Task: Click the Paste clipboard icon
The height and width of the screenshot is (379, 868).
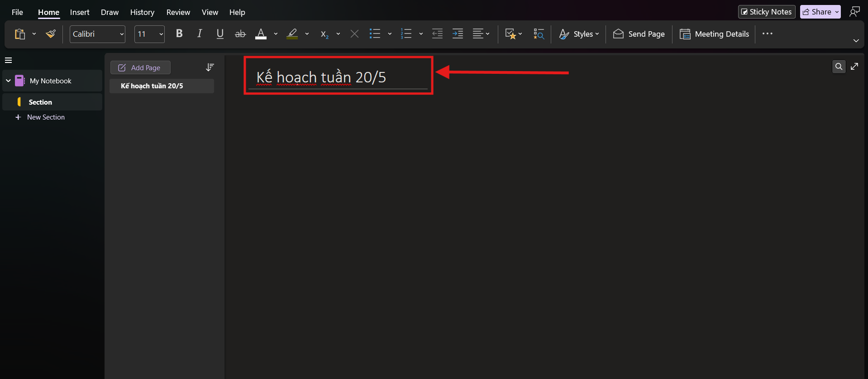Action: [20, 34]
